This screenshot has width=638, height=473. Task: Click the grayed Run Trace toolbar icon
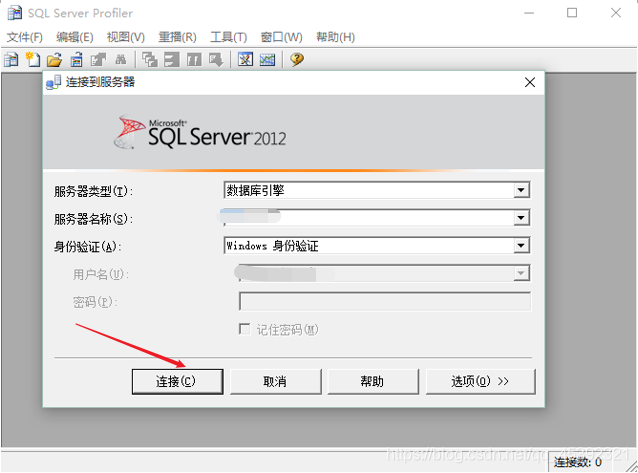[x=172, y=60]
